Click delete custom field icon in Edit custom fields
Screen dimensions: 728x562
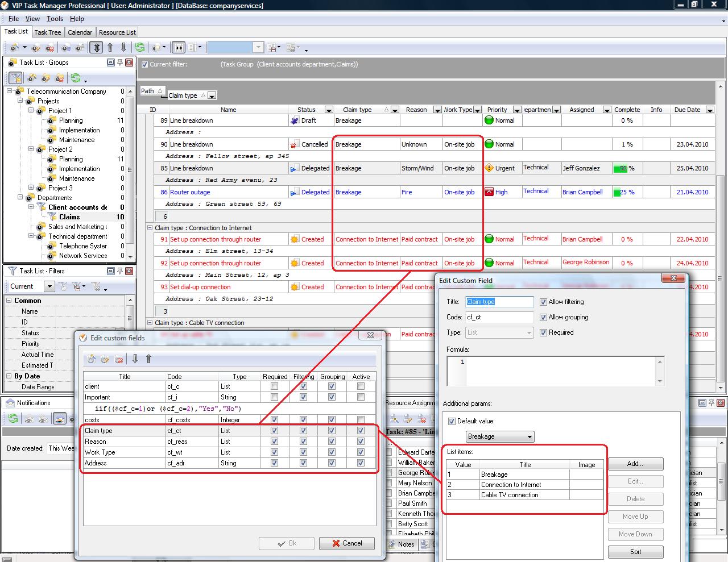tap(119, 359)
